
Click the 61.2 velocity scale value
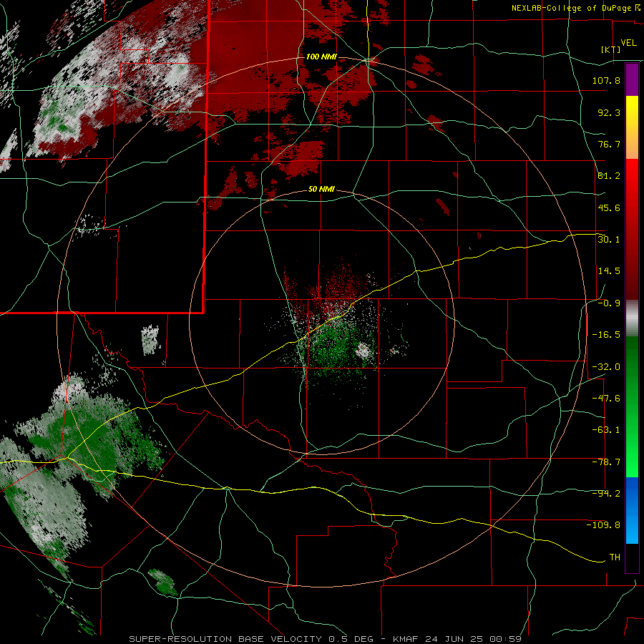(609, 176)
